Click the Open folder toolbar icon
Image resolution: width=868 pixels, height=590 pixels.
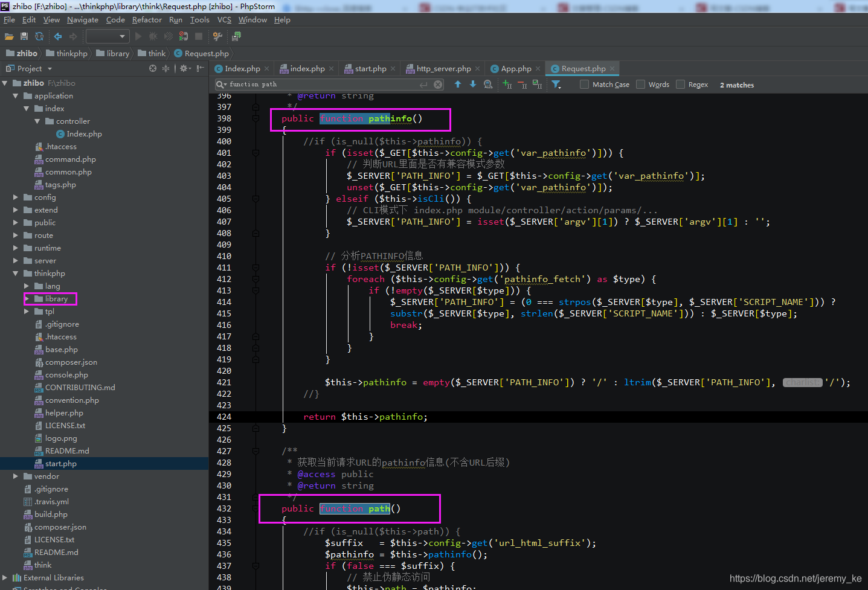click(9, 36)
